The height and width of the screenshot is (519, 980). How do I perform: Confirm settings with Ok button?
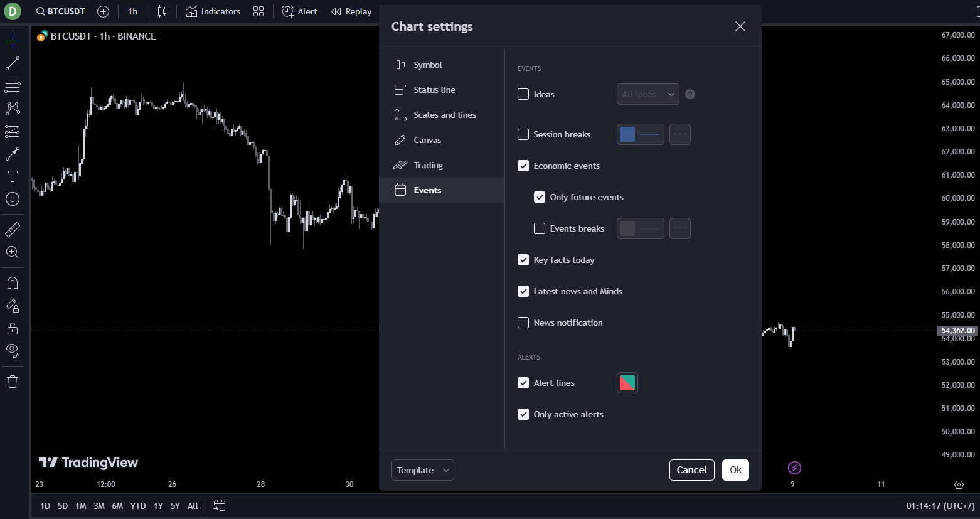click(736, 470)
